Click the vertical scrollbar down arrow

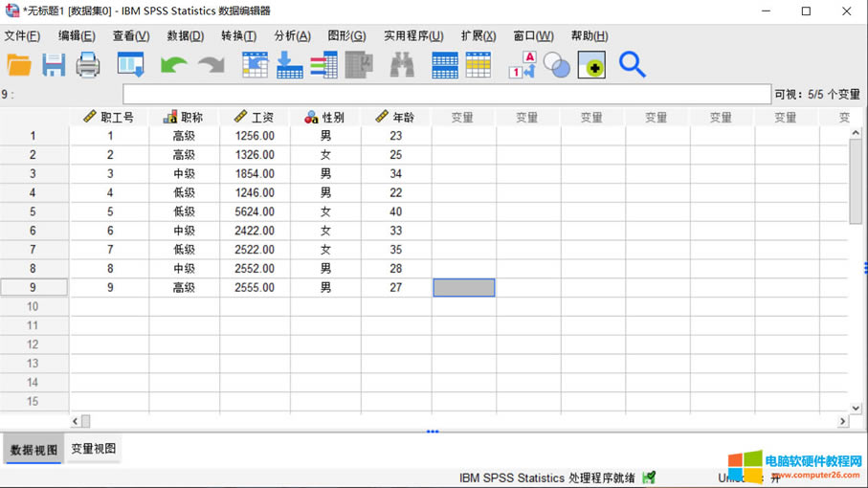point(856,408)
